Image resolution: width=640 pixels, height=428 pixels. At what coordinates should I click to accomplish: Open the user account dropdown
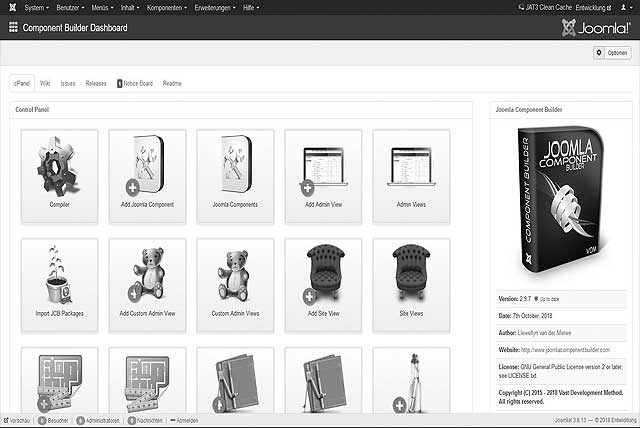pos(628,7)
